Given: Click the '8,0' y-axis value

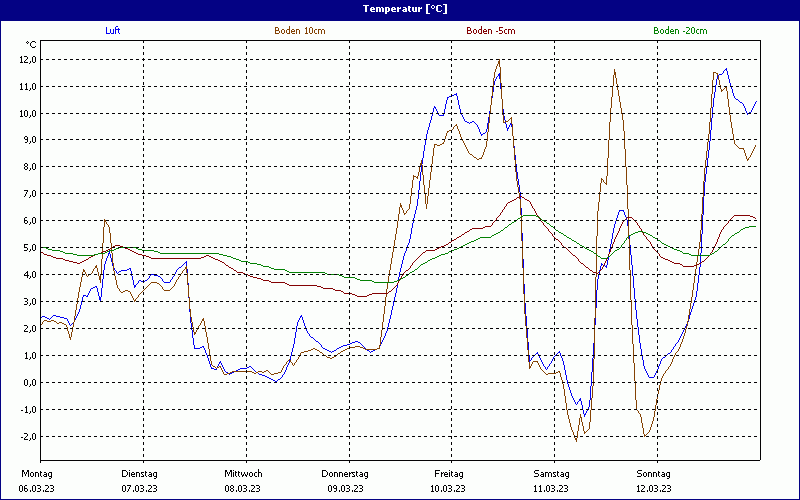Looking at the screenshot, I should [30, 167].
